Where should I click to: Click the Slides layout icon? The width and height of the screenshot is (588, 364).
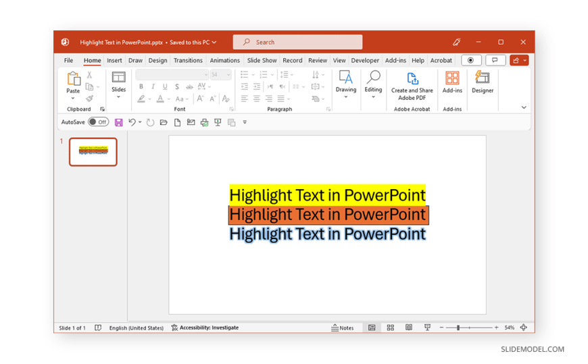click(118, 77)
